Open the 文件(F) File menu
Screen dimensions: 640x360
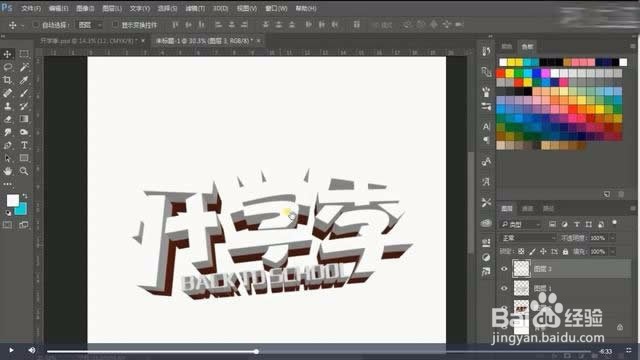31,8
